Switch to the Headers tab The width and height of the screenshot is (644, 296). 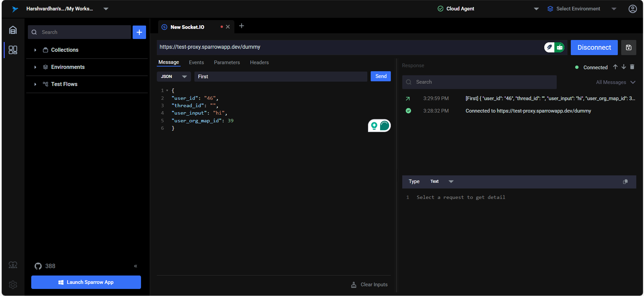click(259, 62)
